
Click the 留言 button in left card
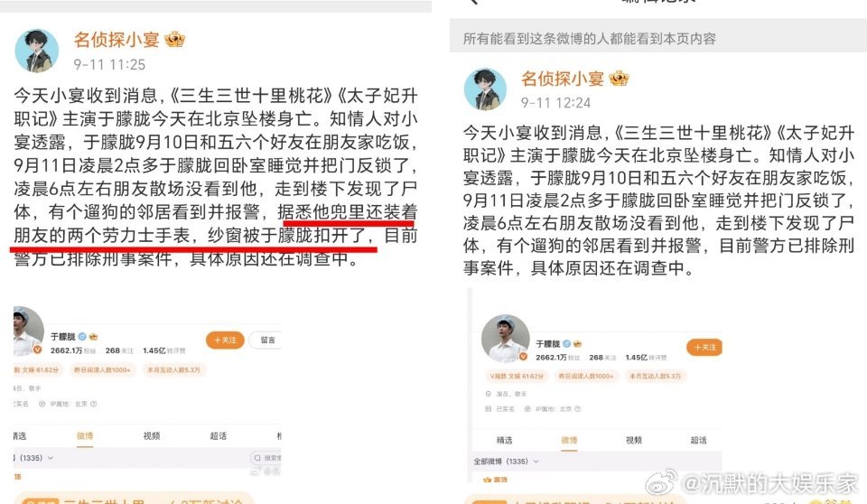coord(266,340)
